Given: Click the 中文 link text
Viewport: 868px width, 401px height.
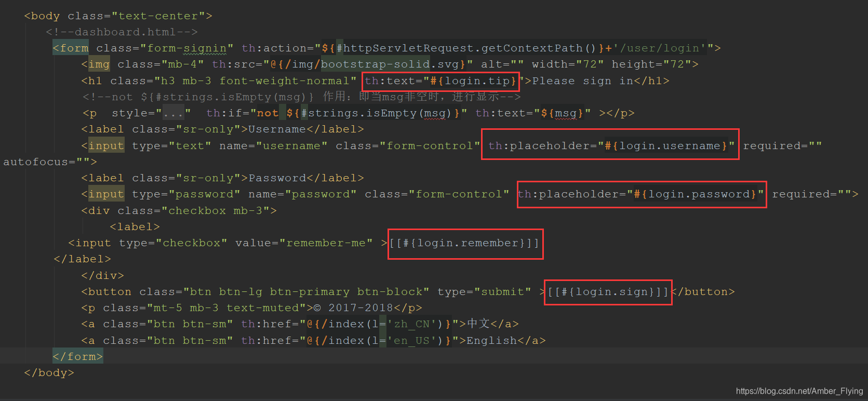Looking at the screenshot, I should 478,324.
